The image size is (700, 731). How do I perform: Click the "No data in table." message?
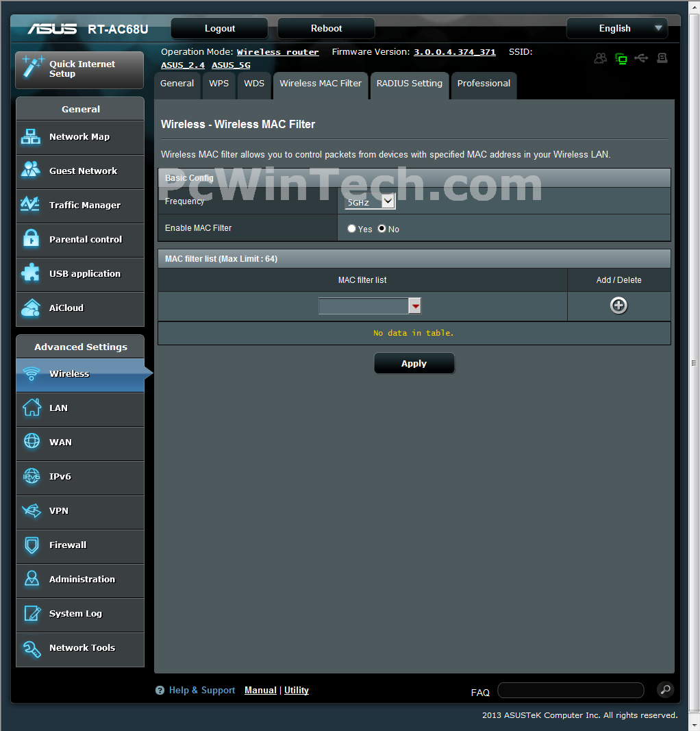point(414,333)
